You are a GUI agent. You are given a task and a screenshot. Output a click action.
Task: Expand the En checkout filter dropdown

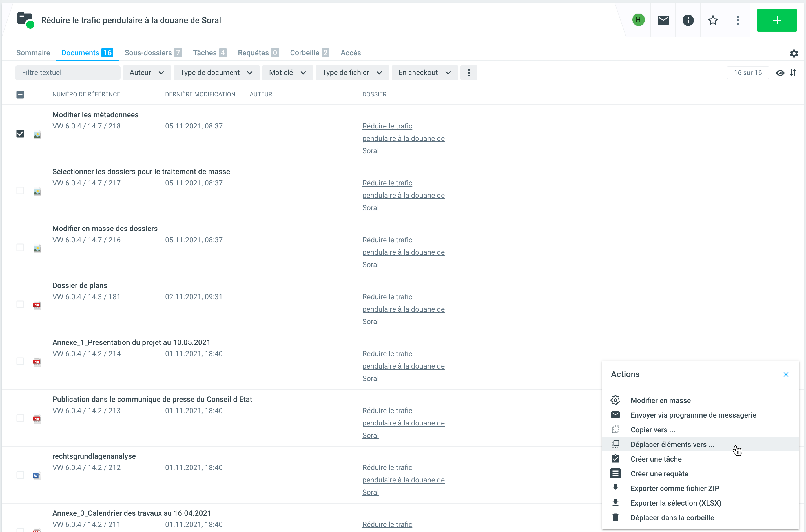[424, 73]
